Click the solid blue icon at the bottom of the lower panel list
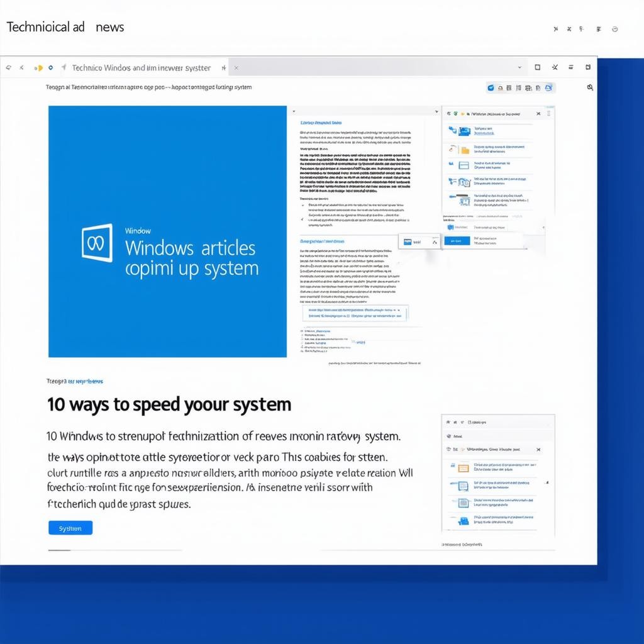The width and height of the screenshot is (644, 644). click(x=464, y=520)
